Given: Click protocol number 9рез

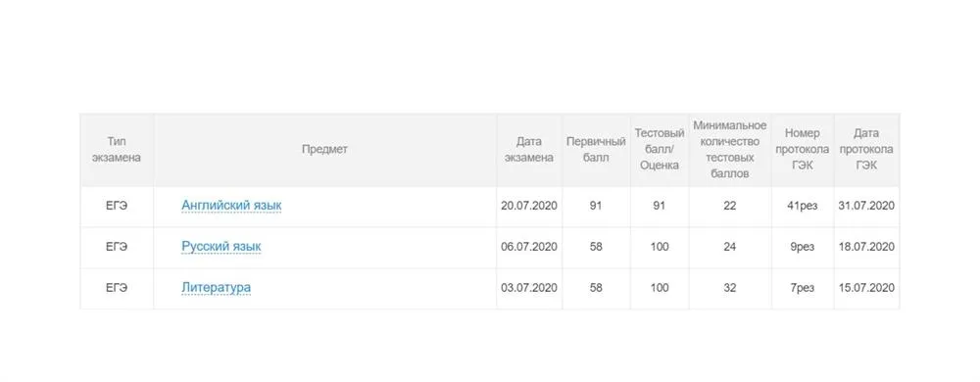Looking at the screenshot, I should coord(803,247).
